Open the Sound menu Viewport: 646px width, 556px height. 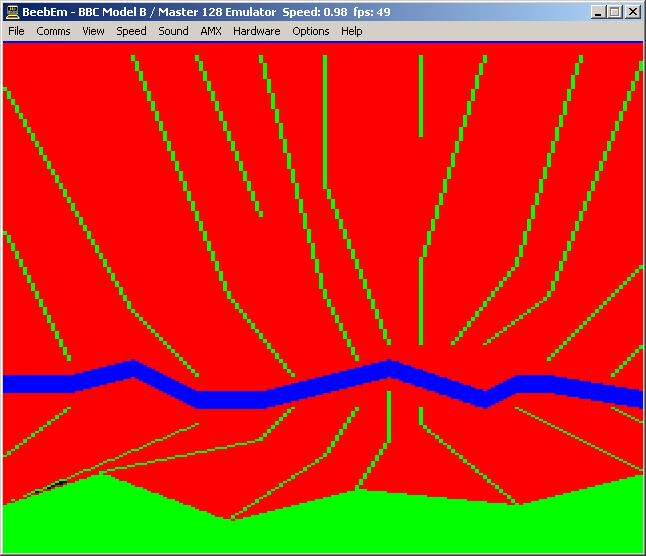click(173, 31)
